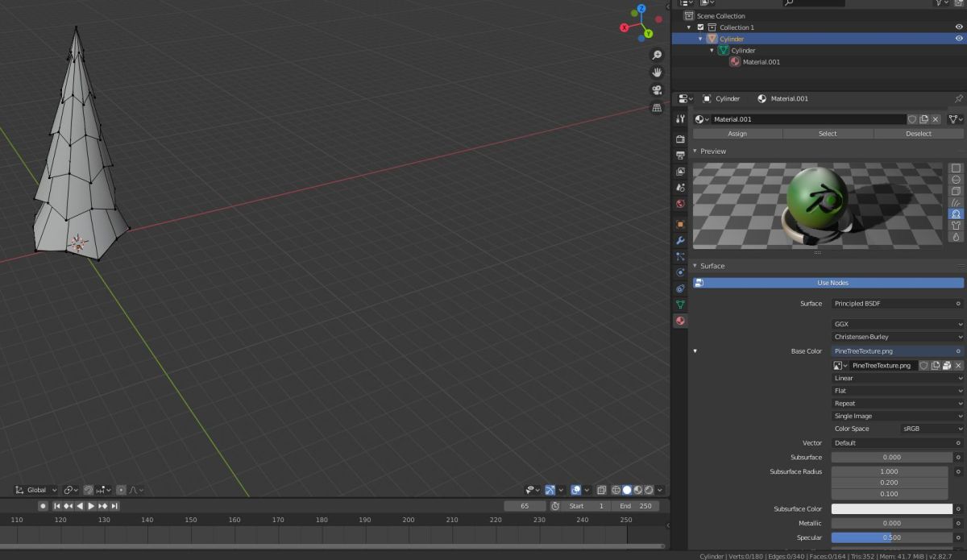967x560 pixels.
Task: Click the Select material button
Action: point(828,134)
